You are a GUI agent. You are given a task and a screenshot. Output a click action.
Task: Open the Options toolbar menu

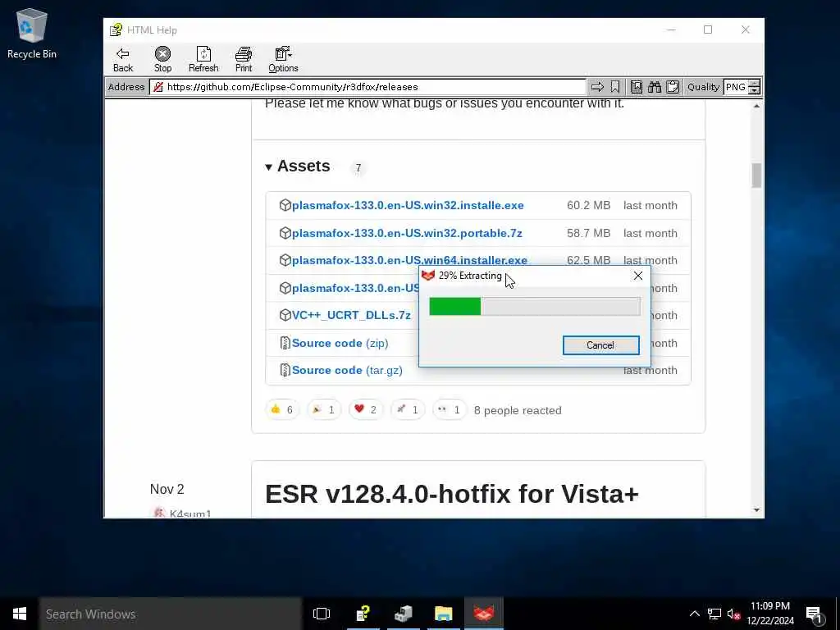283,59
